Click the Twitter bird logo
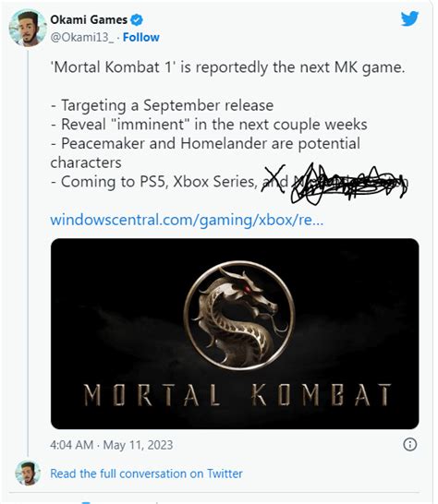438x504 pixels. [x=409, y=18]
